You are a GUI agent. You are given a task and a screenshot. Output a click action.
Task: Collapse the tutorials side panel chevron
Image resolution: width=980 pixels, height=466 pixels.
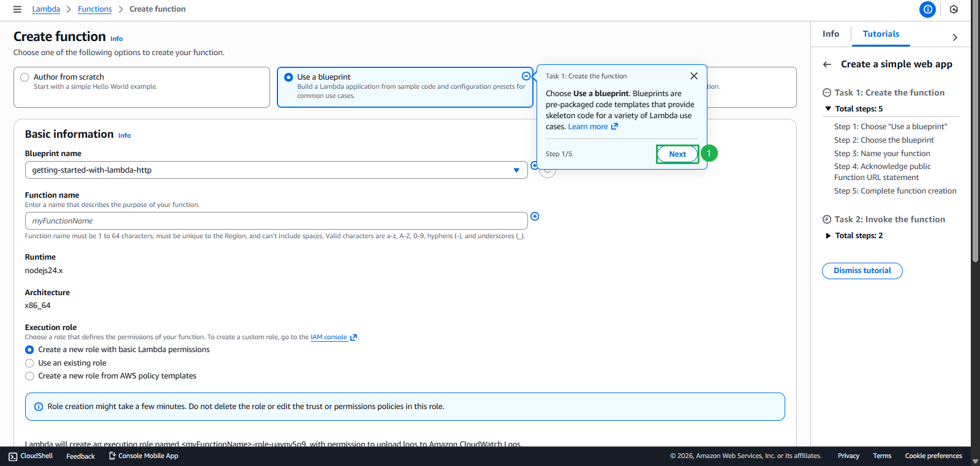point(954,37)
